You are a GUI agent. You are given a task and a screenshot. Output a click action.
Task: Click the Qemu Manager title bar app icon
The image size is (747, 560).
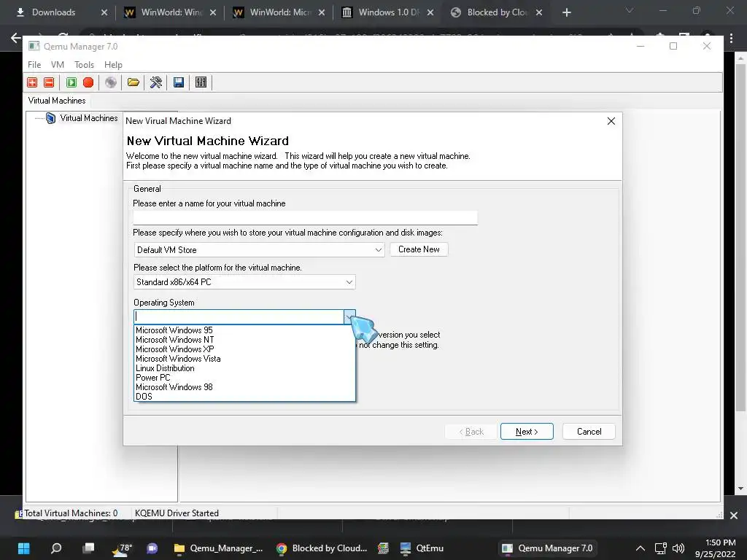[x=34, y=46]
